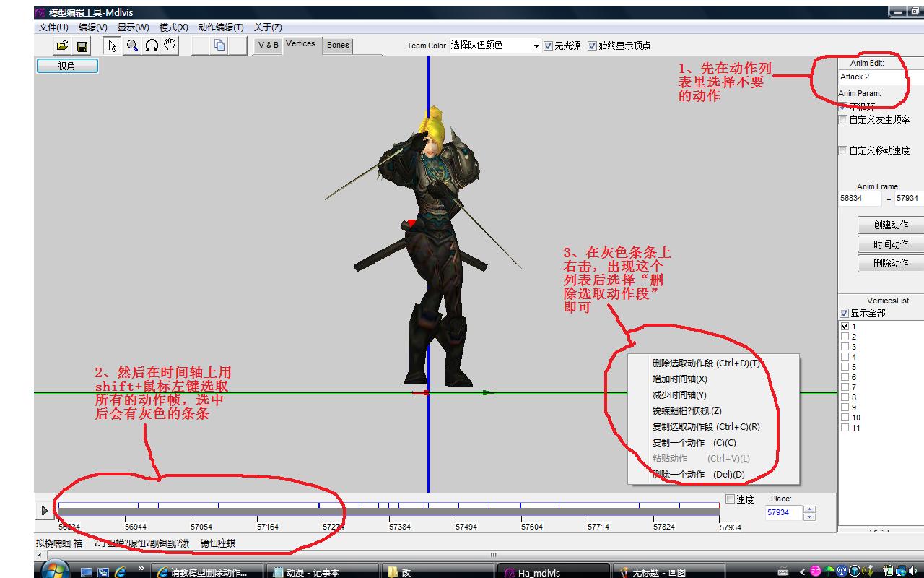Click Show Desktop quick launch icon
Screen dimensions: 924x578
click(87, 572)
